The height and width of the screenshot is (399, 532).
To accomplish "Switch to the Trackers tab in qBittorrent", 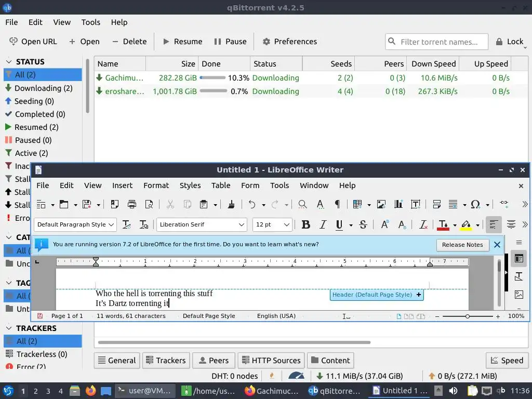I will click(166, 361).
